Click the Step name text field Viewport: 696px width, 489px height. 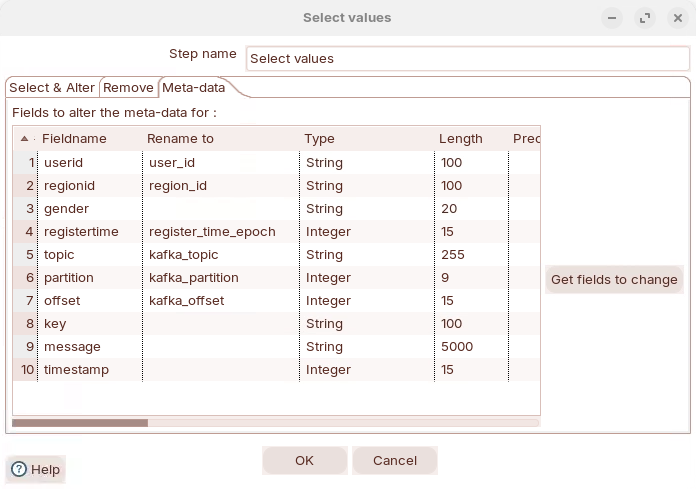[x=467, y=59]
